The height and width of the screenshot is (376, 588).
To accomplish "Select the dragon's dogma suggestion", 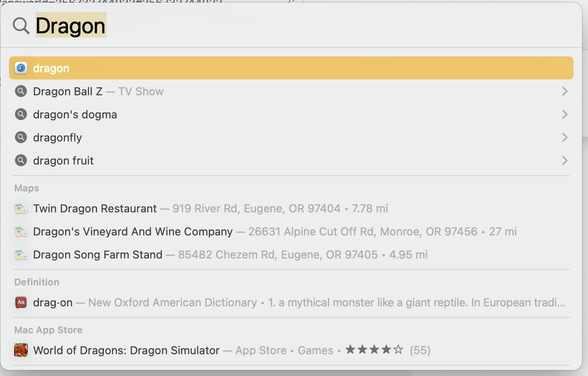I will click(x=291, y=114).
